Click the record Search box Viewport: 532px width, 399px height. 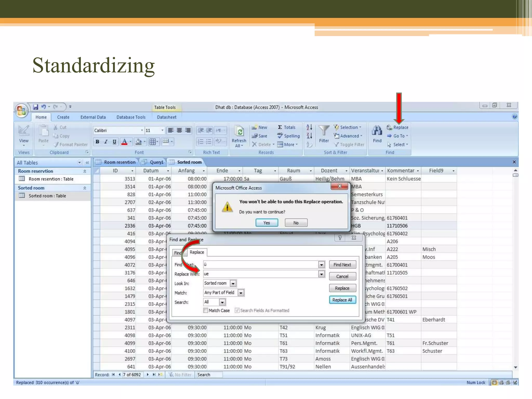pos(209,375)
